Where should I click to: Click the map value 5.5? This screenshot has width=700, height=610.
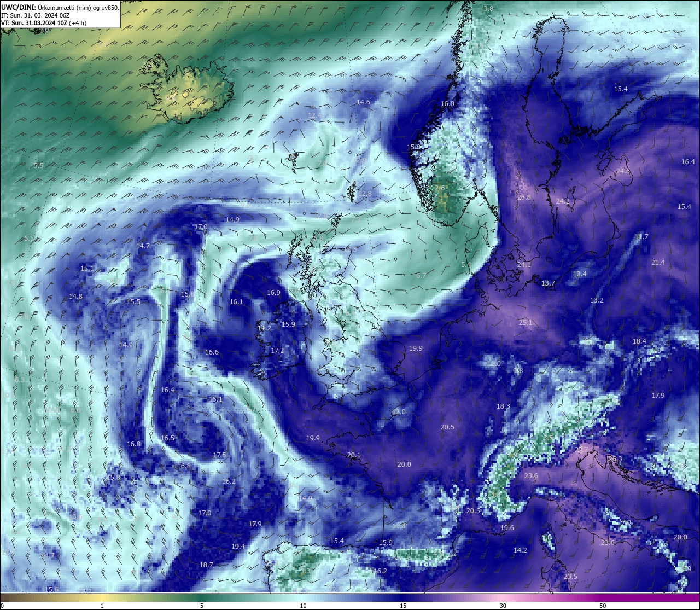click(38, 165)
